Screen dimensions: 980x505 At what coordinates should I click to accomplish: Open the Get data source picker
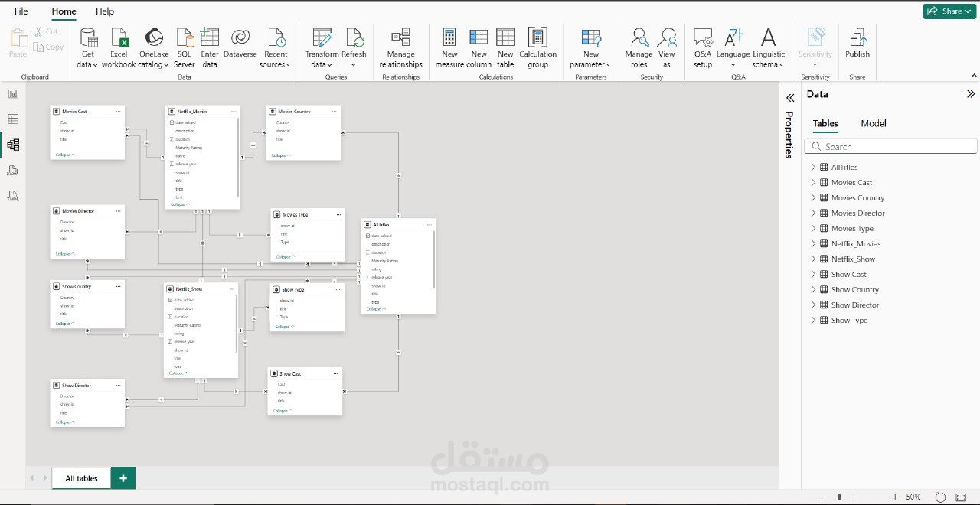pos(88,47)
